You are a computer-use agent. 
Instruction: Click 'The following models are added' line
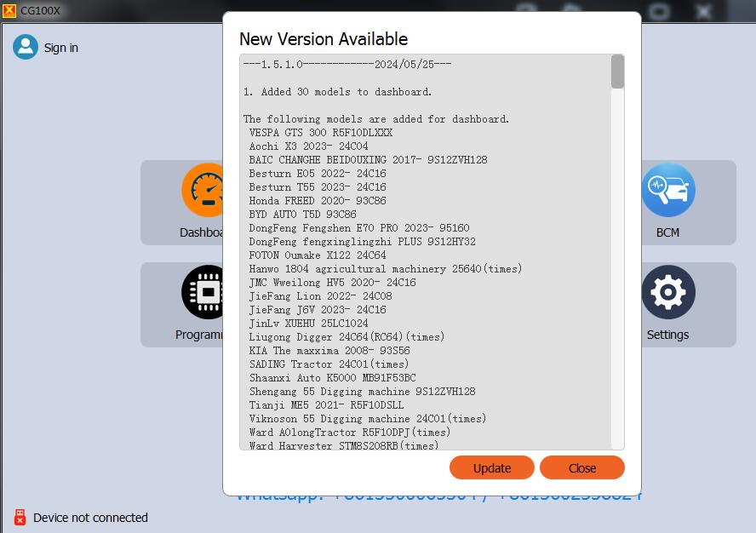(x=376, y=119)
